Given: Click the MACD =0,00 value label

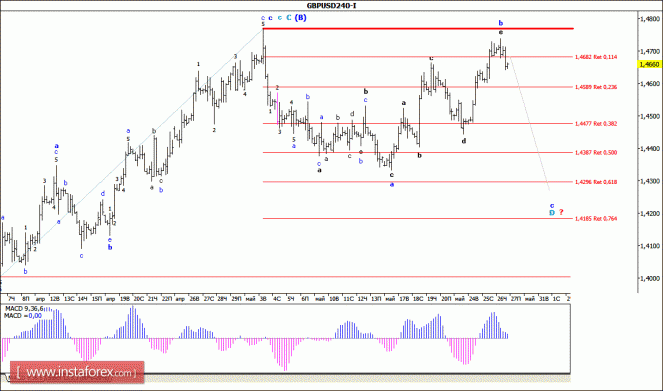Looking at the screenshot, I should (x=23, y=316).
